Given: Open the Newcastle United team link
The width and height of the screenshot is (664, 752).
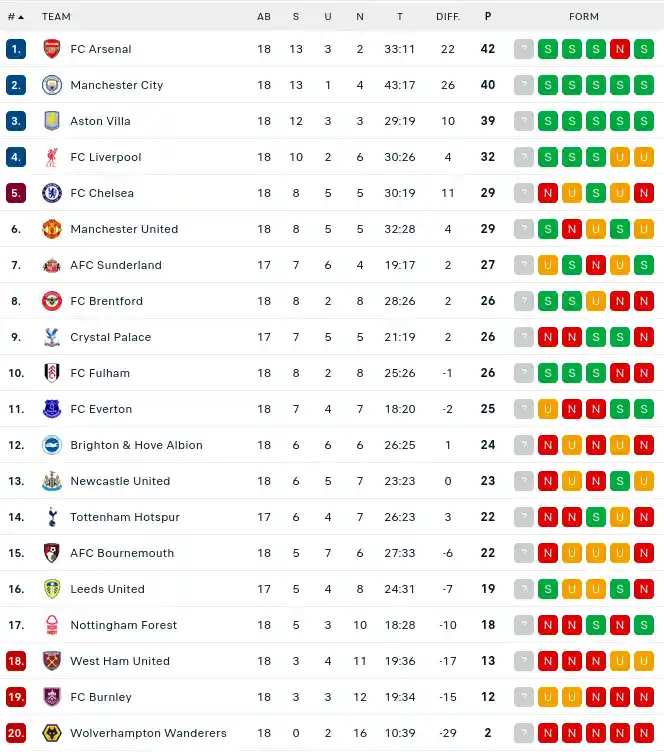Looking at the screenshot, I should click(x=120, y=481).
